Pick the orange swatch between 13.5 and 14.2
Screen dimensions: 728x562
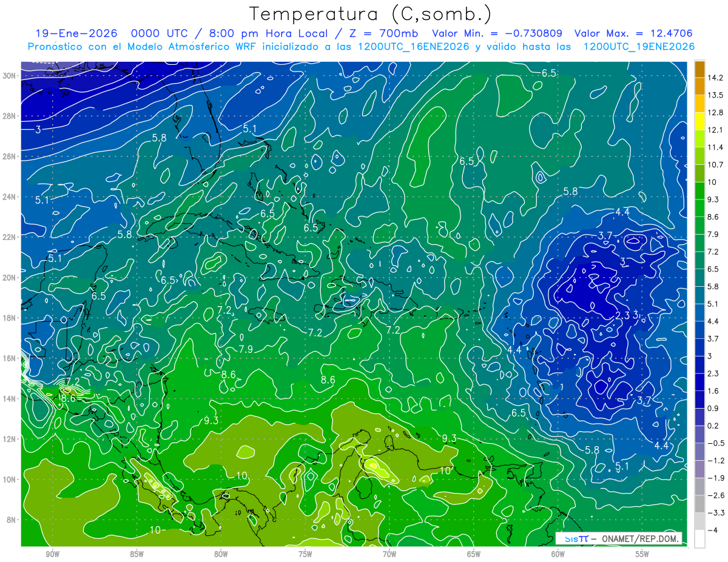(x=699, y=87)
